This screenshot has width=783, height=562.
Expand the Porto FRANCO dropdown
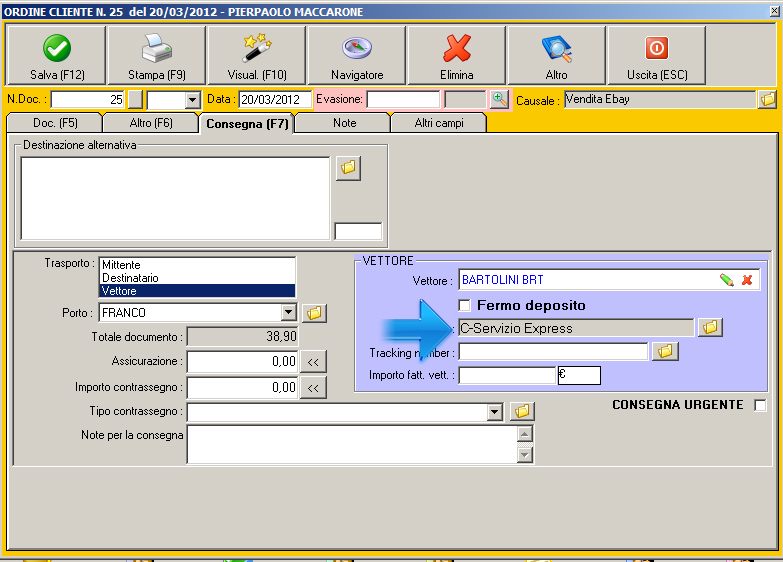(288, 313)
